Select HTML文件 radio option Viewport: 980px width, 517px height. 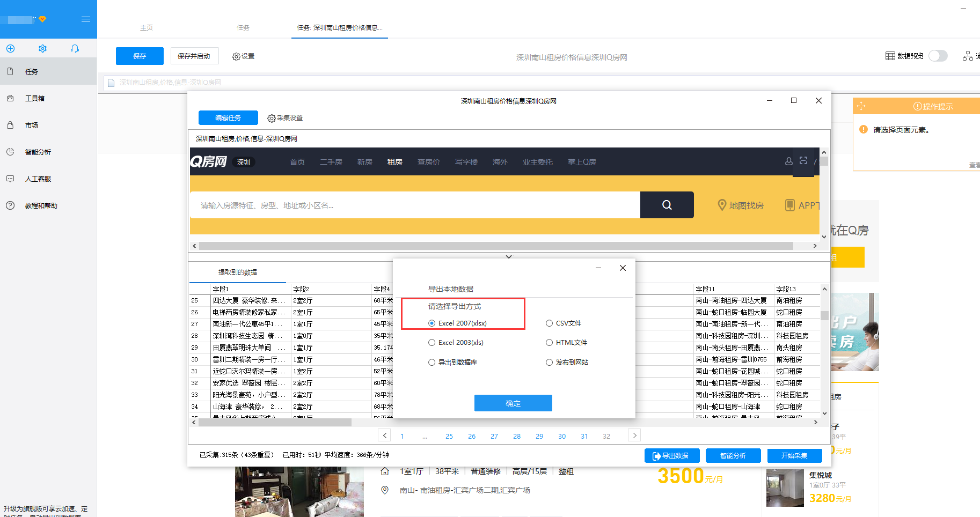549,343
